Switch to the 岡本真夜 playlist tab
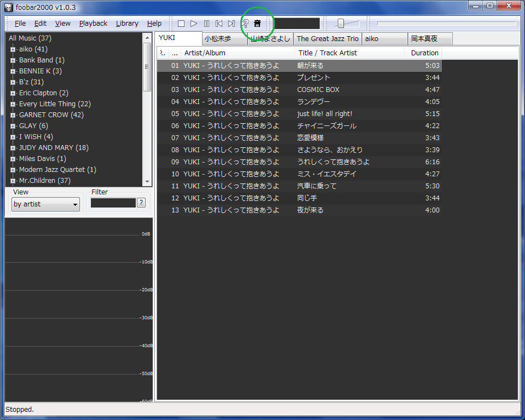 pos(430,39)
